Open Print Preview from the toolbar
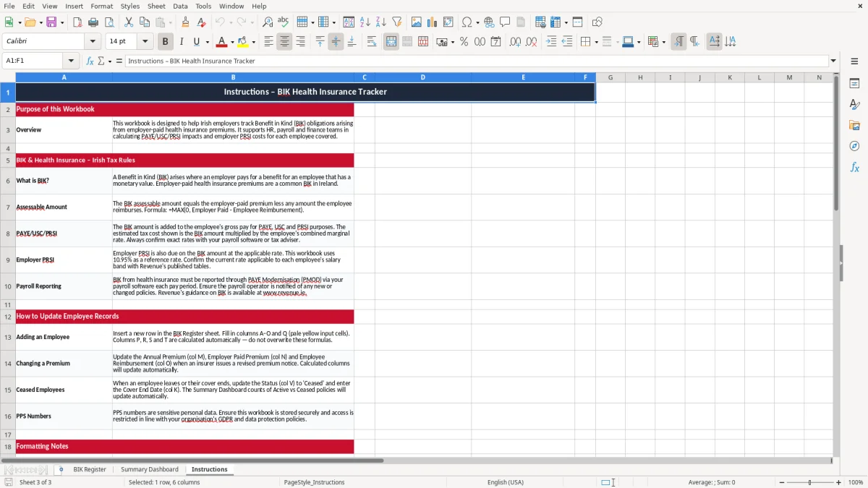This screenshot has width=868, height=488. (109, 22)
